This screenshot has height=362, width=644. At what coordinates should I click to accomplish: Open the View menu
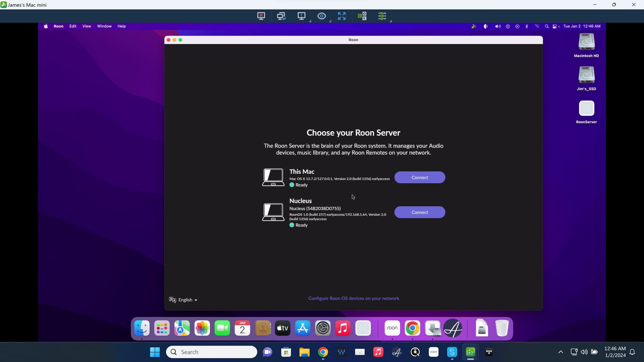pyautogui.click(x=87, y=26)
